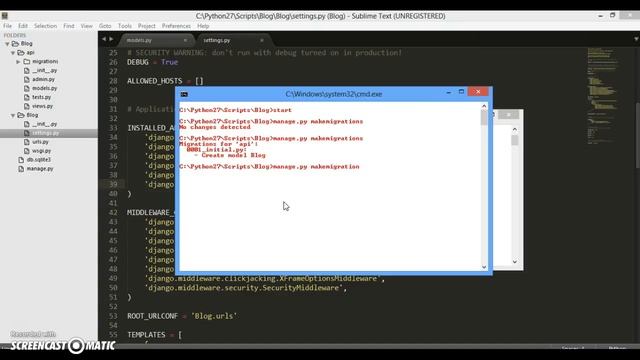Click the SecurityMiddleware line in editor
This screenshot has height=360, width=640.
[x=246, y=288]
